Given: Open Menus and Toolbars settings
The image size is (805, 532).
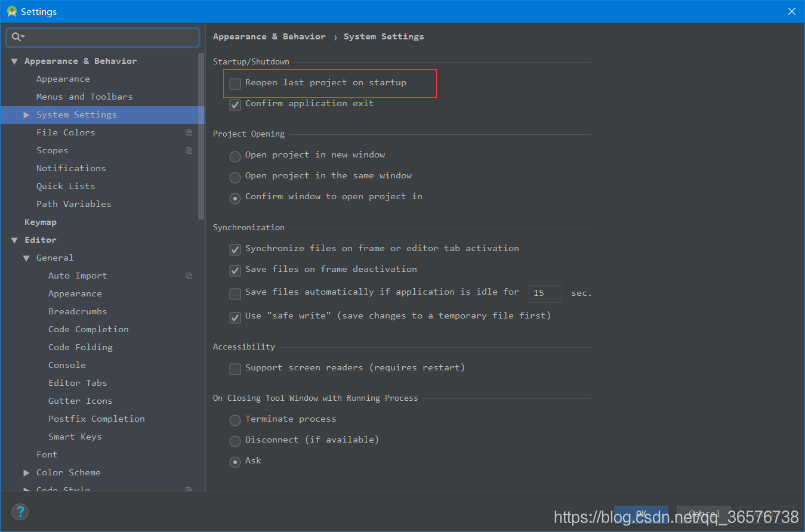Looking at the screenshot, I should [84, 97].
